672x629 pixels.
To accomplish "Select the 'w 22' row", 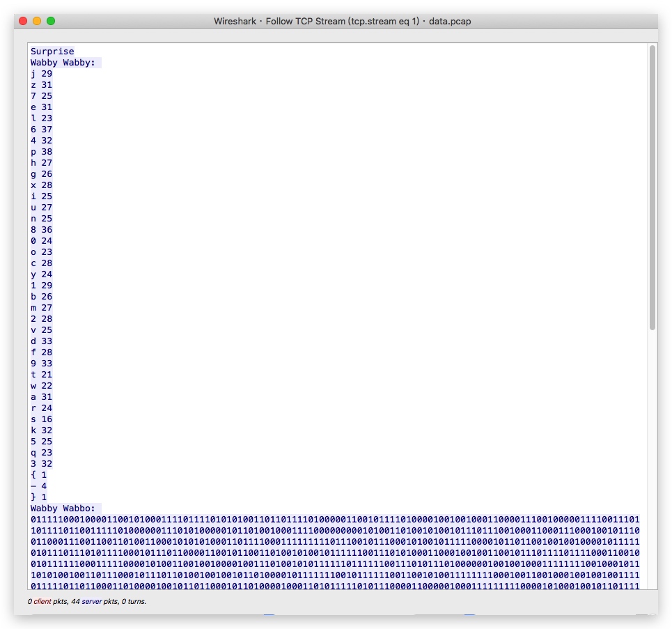I will point(41,386).
